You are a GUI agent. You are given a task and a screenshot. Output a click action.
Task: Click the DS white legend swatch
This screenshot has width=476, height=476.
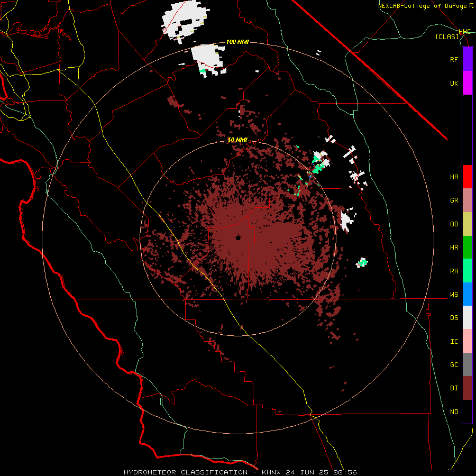pos(467,317)
